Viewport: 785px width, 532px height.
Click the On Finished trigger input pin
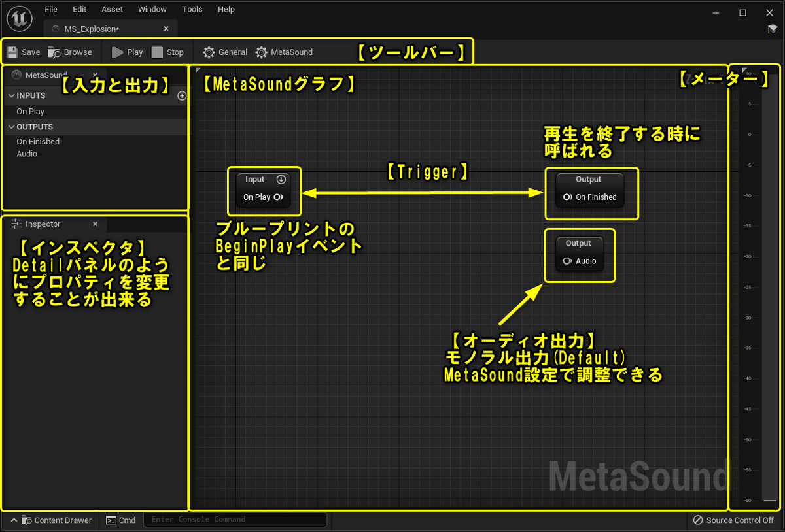pyautogui.click(x=567, y=197)
